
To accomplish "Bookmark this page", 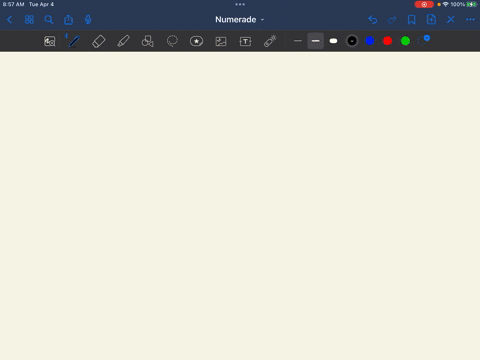I will click(412, 20).
